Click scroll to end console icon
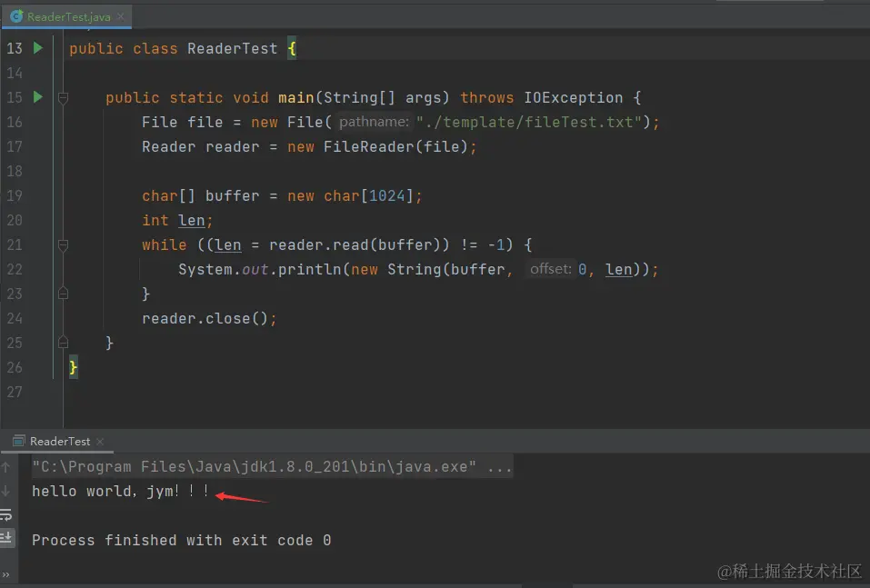 tap(6, 537)
